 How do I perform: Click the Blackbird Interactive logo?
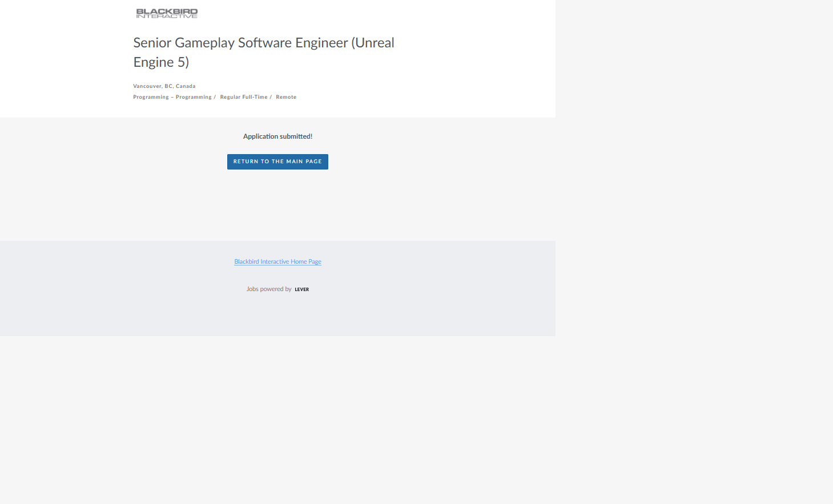click(167, 13)
